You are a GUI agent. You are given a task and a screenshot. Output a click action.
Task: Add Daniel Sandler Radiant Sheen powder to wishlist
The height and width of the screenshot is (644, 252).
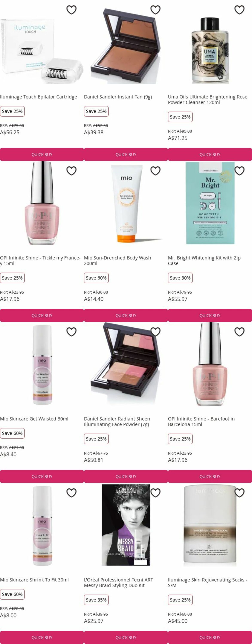(155, 332)
